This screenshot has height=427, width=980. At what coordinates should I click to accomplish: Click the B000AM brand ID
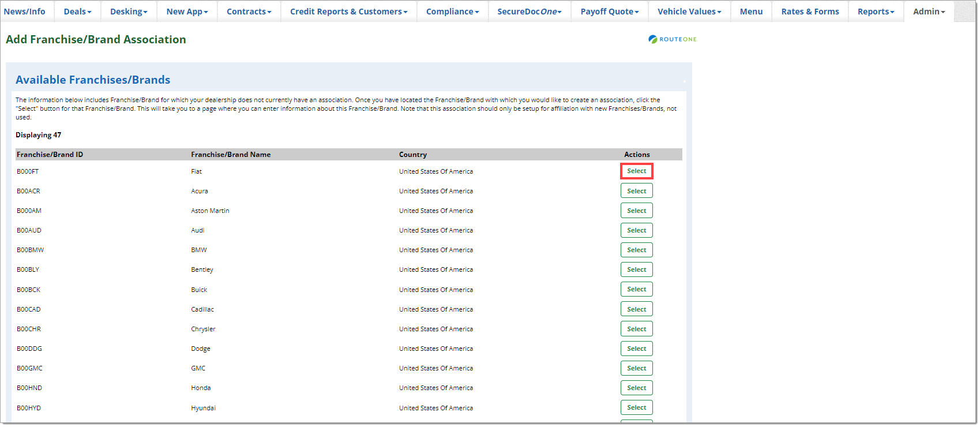click(x=29, y=211)
